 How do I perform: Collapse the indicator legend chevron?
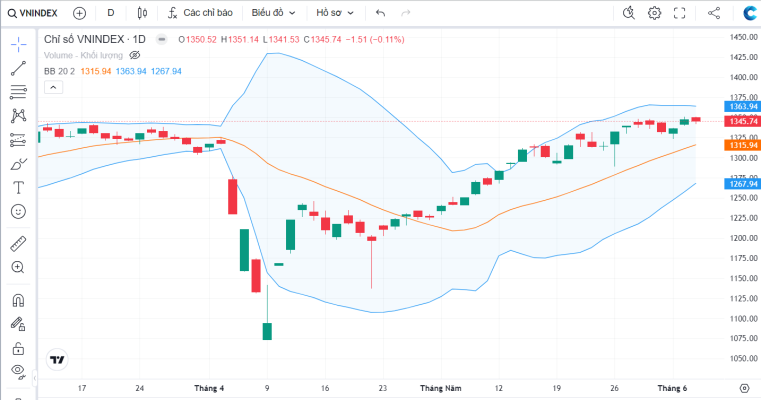pyautogui.click(x=53, y=87)
